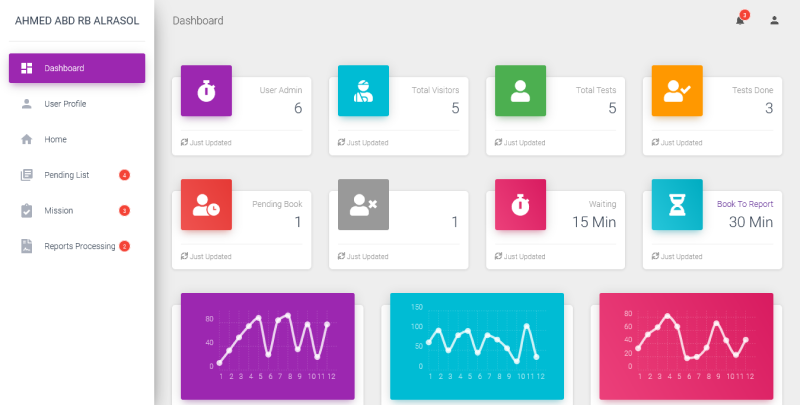This screenshot has width=800, height=406.
Task: Click the Book To Report link
Action: (744, 204)
